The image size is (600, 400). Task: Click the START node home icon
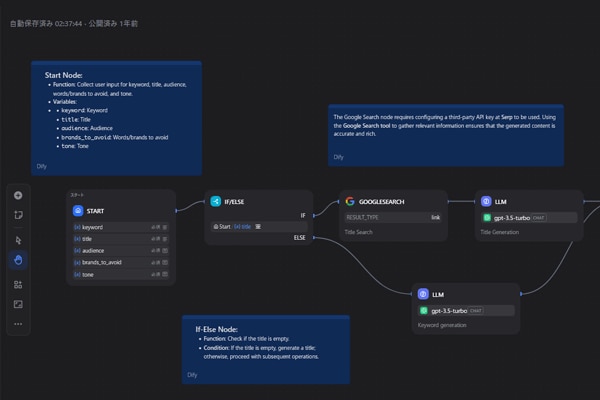pos(78,211)
